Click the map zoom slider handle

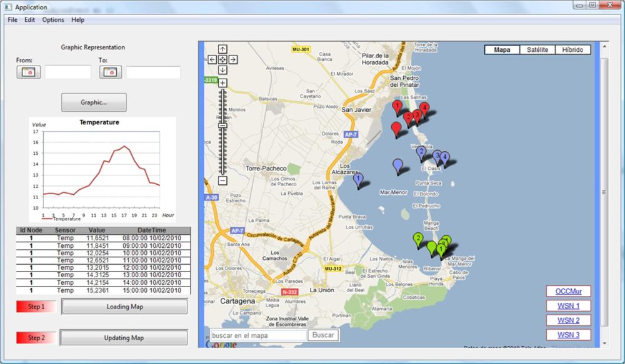click(222, 125)
